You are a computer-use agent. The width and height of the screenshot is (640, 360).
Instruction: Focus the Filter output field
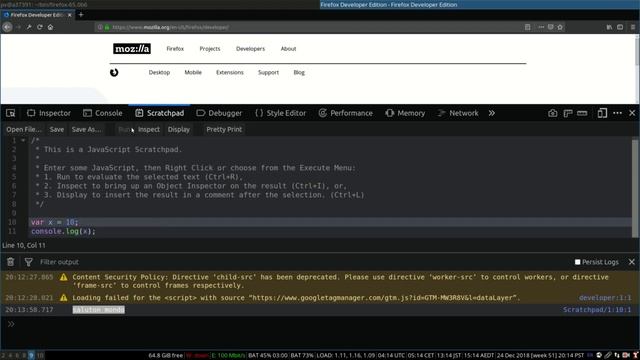coord(302,262)
